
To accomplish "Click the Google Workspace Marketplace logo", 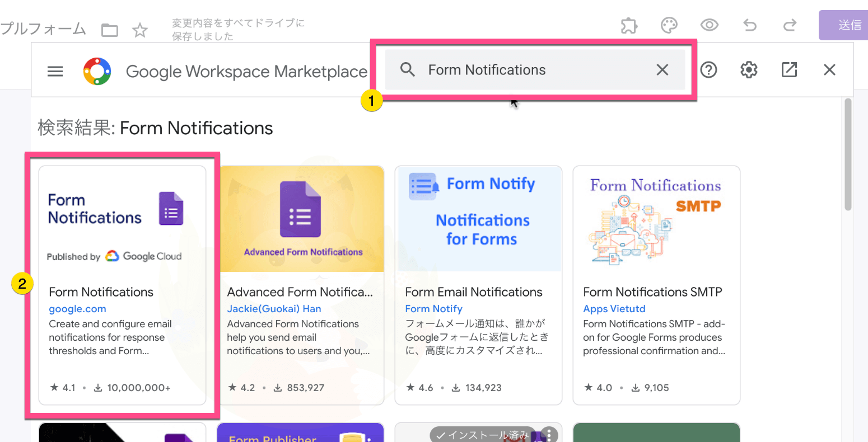I will pyautogui.click(x=97, y=71).
